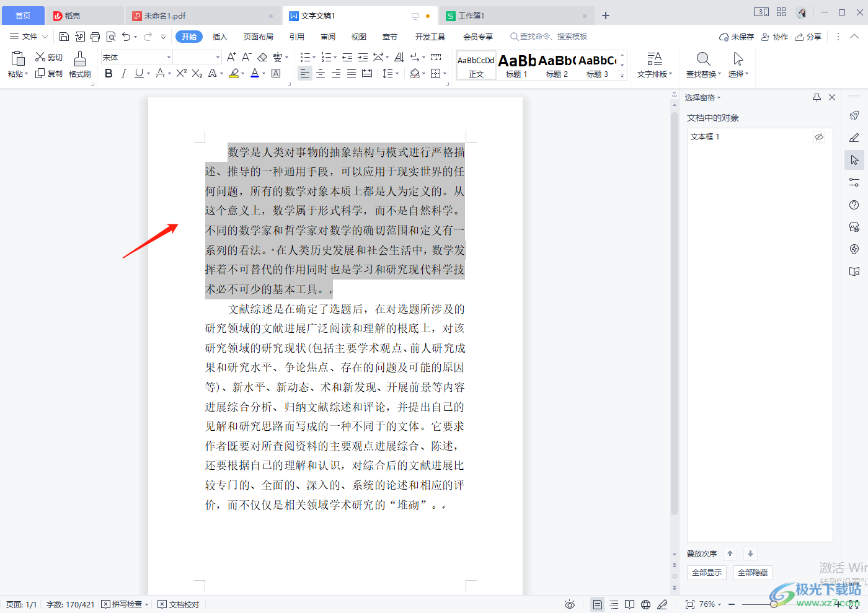The width and height of the screenshot is (868, 613).
Task: Toggle right text alignment
Action: (x=336, y=73)
